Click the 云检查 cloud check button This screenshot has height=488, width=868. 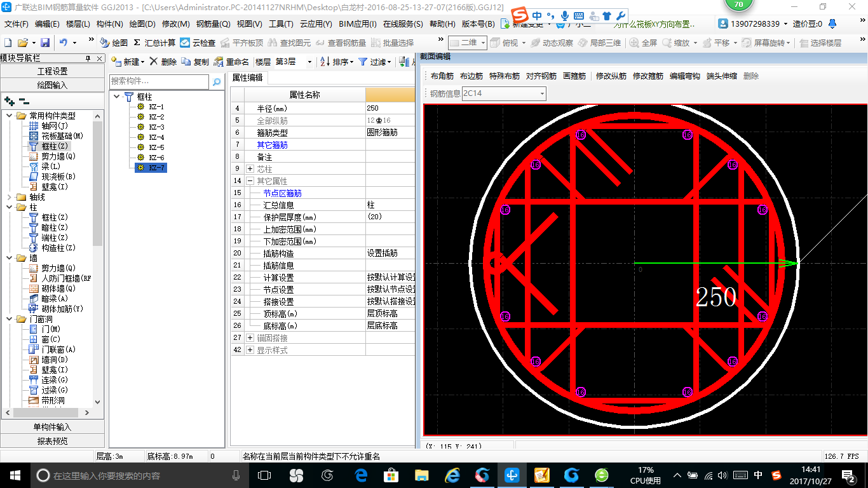198,43
